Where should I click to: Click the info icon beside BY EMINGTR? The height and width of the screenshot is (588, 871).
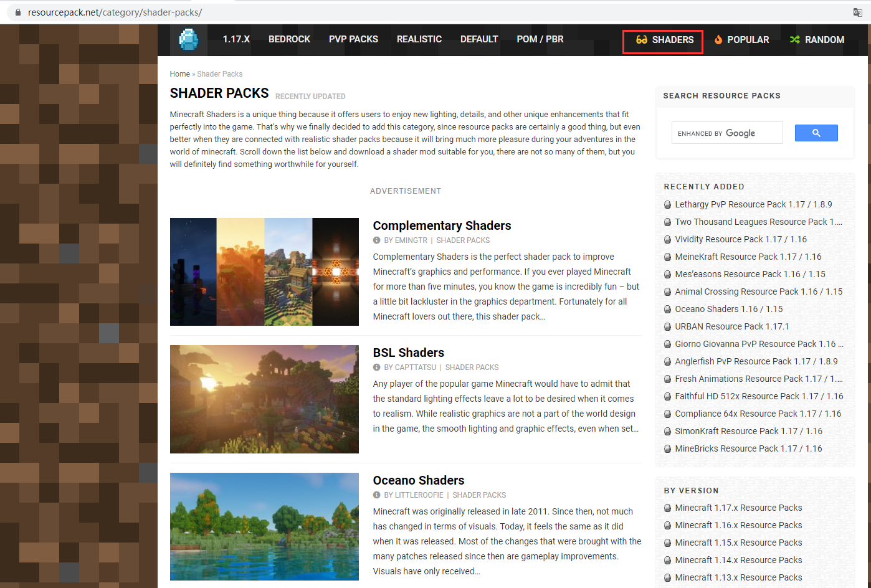tap(376, 240)
